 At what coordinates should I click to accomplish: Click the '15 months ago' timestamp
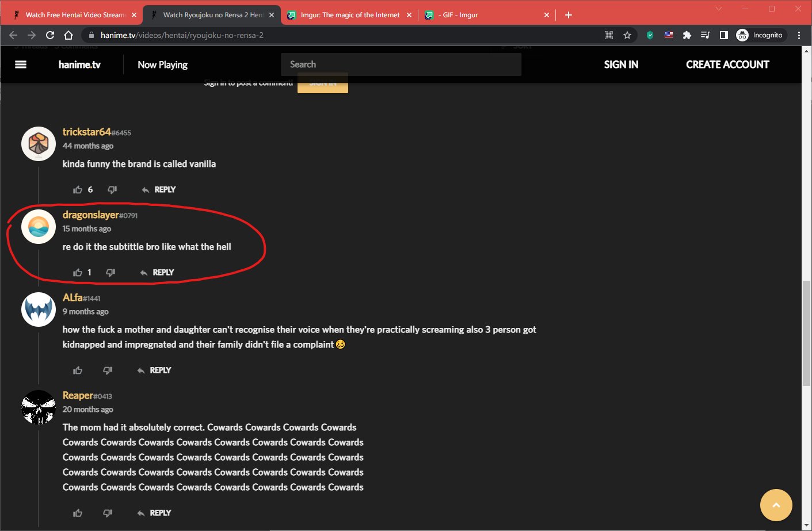(87, 229)
